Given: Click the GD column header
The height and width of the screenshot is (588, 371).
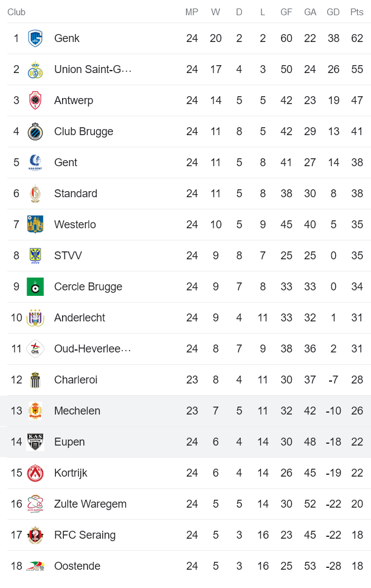Looking at the screenshot, I should click(333, 12).
